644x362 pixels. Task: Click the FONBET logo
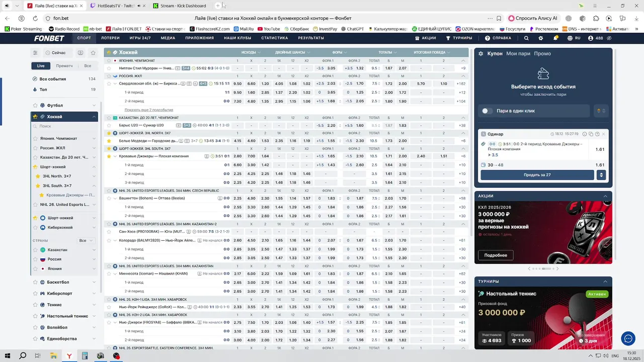[x=49, y=38]
